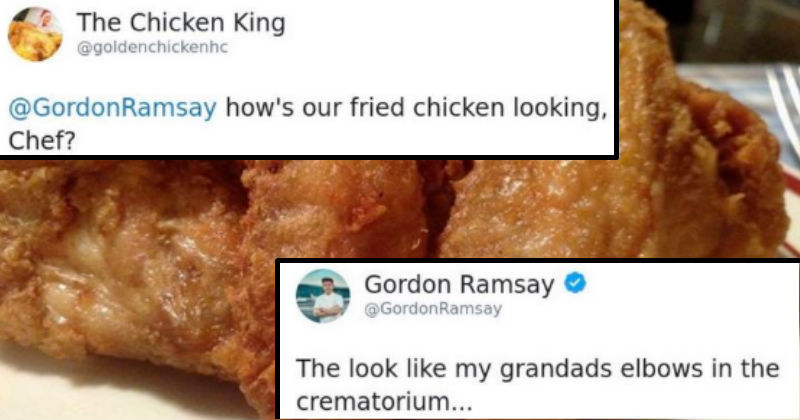Viewport: 800px width, 420px height.
Task: Click Gordon Ramsay's round profile picture
Action: [323, 296]
